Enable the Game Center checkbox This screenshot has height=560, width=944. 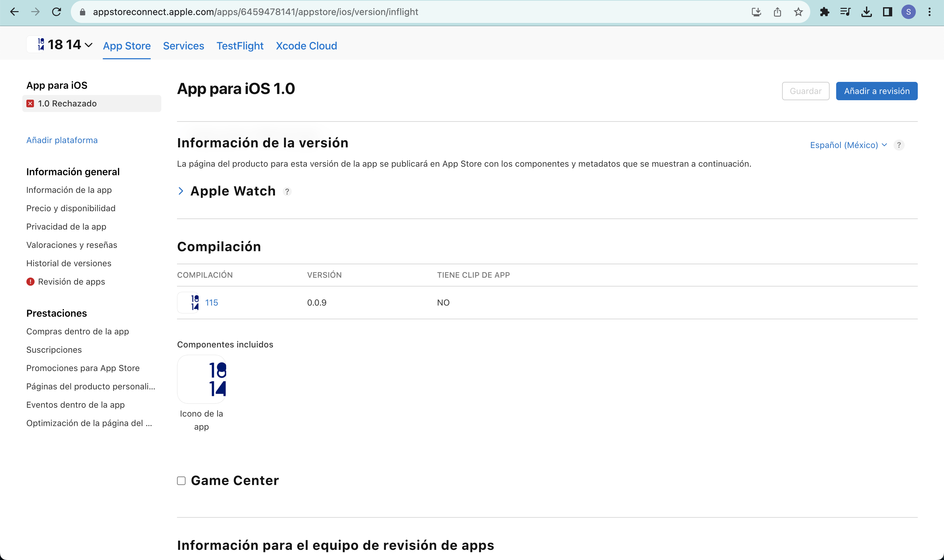click(x=181, y=481)
